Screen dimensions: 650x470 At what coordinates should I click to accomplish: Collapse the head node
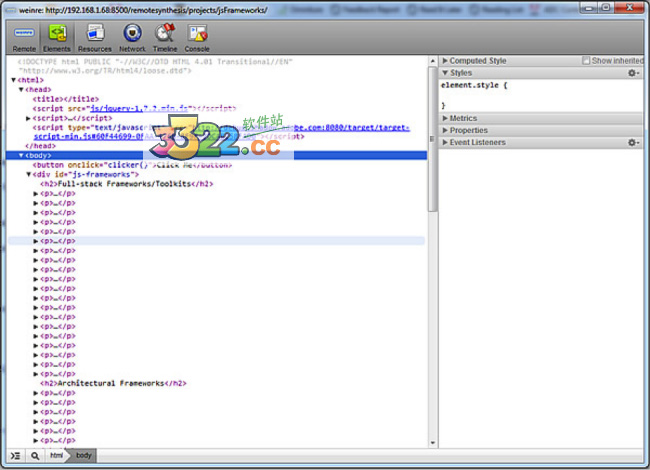click(21, 90)
